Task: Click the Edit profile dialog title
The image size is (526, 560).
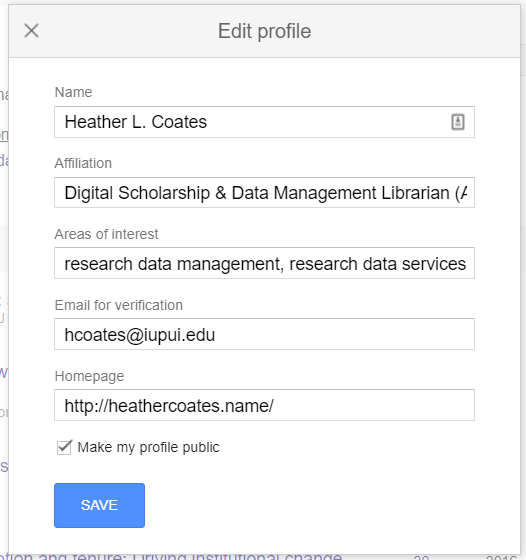Action: click(264, 31)
